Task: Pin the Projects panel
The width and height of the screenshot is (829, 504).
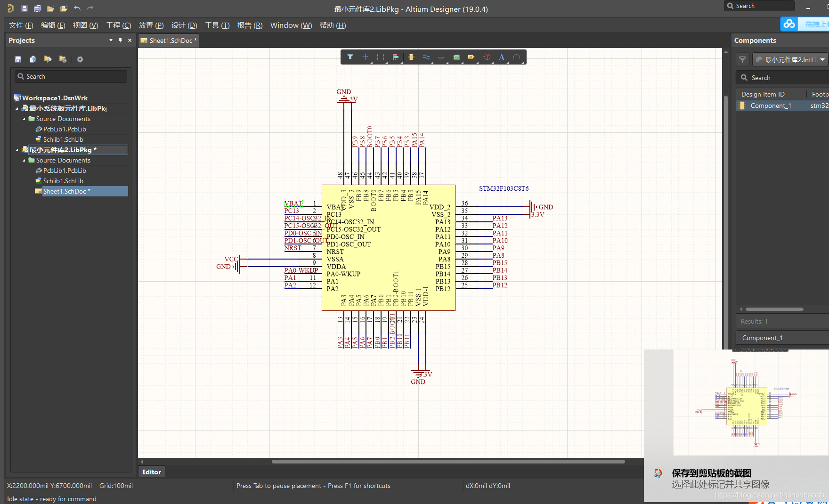Action: (120, 41)
